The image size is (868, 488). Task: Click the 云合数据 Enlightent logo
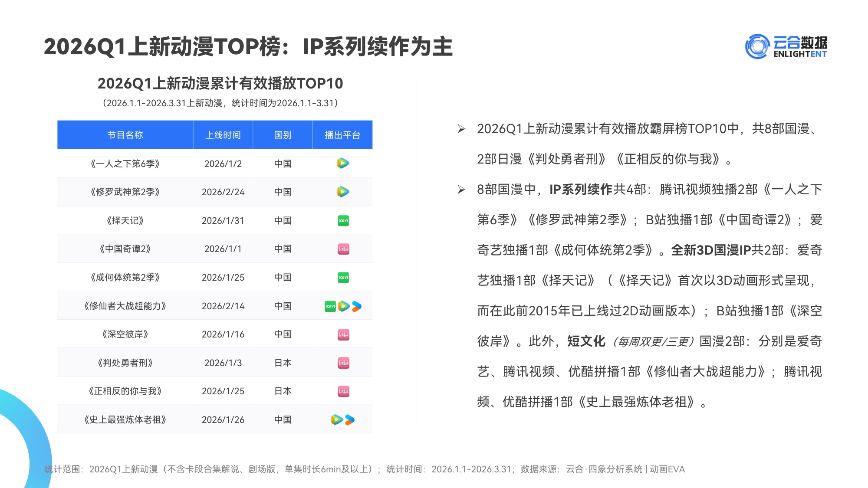pos(786,46)
